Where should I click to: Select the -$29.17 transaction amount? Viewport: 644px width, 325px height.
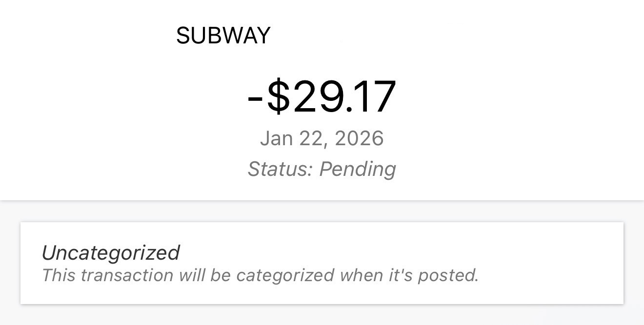point(322,97)
